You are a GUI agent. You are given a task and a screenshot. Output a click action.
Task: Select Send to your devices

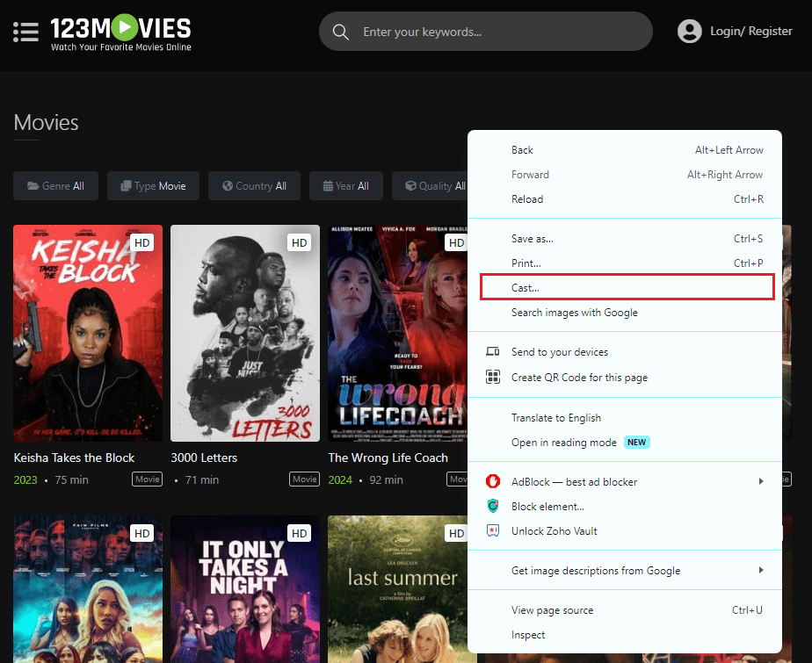coord(625,352)
